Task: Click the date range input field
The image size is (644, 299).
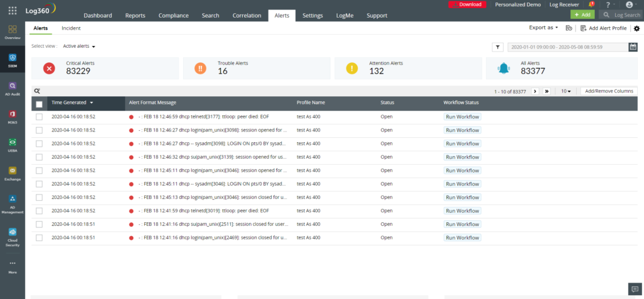Action: 568,47
